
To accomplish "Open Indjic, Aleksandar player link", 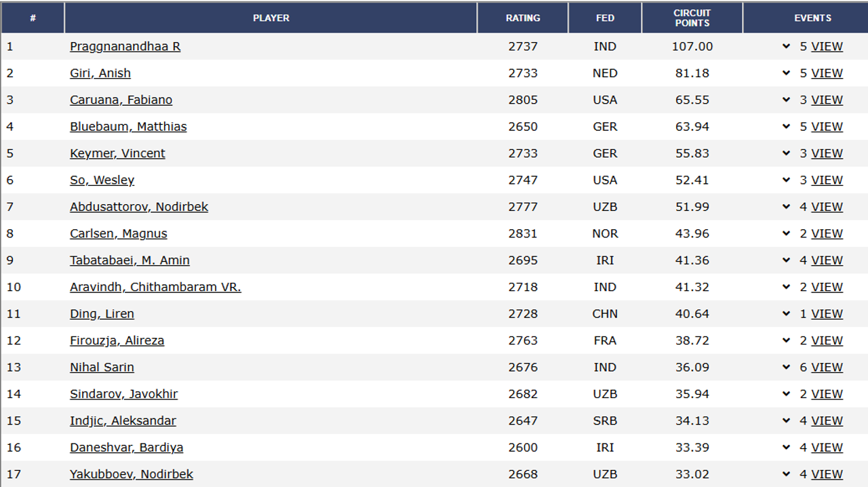I will [123, 421].
